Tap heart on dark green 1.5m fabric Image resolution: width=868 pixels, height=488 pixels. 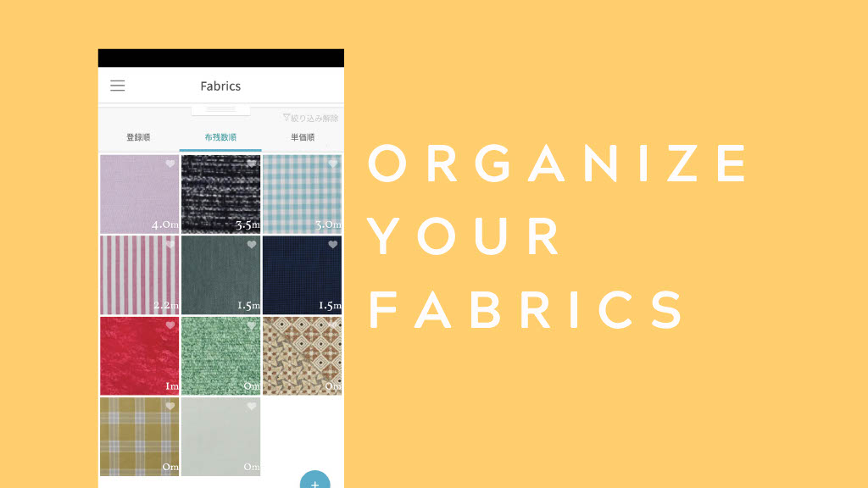pyautogui.click(x=251, y=245)
